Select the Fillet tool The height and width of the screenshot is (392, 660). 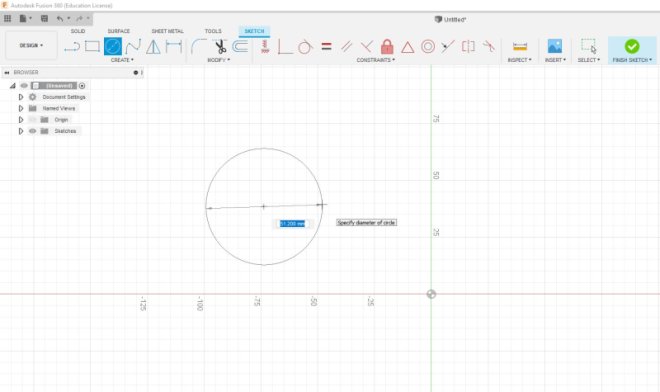198,46
